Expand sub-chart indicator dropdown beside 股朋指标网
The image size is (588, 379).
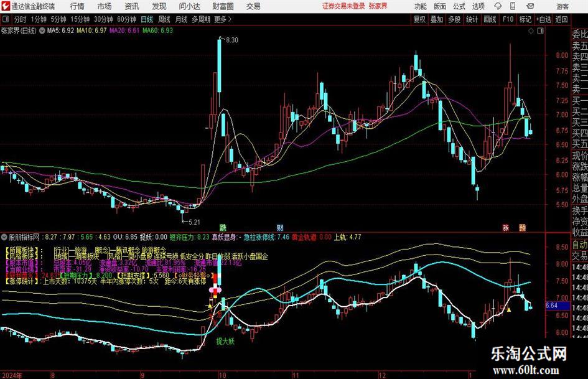4,237
